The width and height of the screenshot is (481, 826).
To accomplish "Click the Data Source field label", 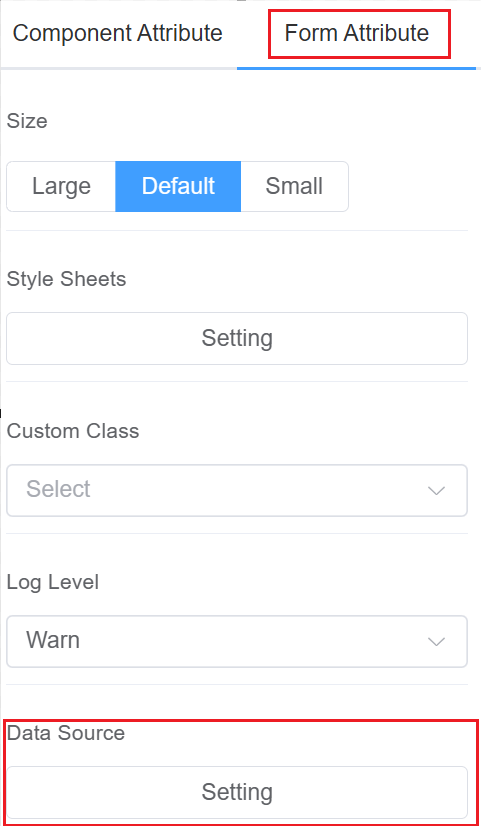I will click(66, 733).
